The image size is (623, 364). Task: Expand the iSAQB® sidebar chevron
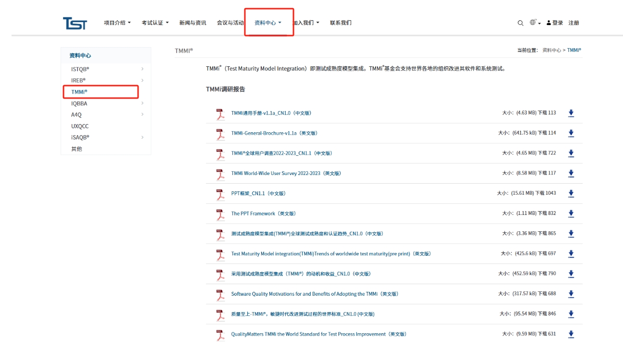point(142,137)
